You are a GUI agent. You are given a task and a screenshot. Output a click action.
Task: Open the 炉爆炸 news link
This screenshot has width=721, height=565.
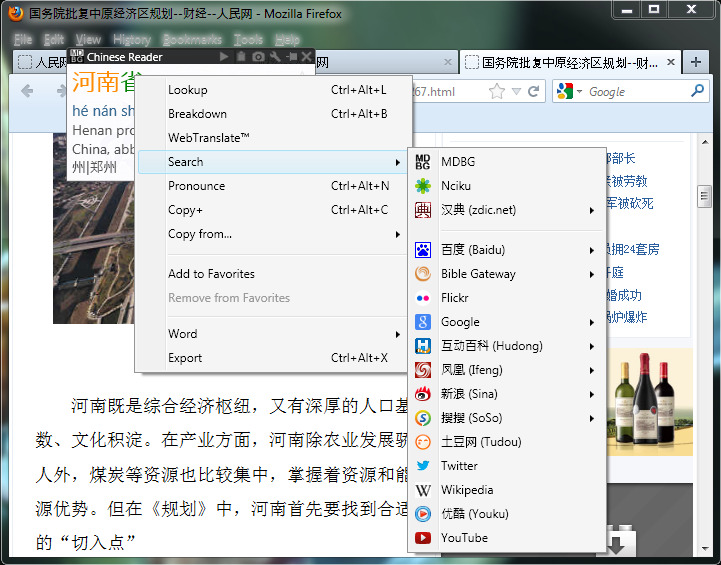(x=627, y=317)
